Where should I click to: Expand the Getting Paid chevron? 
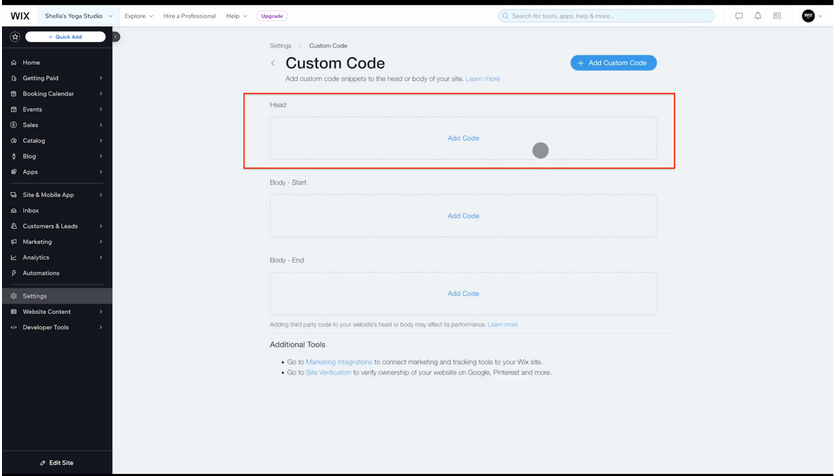pyautogui.click(x=101, y=78)
